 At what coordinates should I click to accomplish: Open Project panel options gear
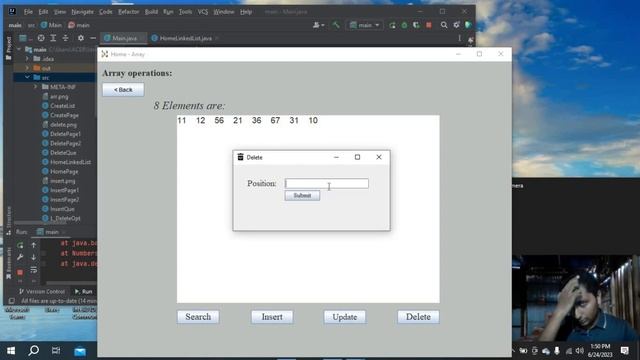point(81,38)
